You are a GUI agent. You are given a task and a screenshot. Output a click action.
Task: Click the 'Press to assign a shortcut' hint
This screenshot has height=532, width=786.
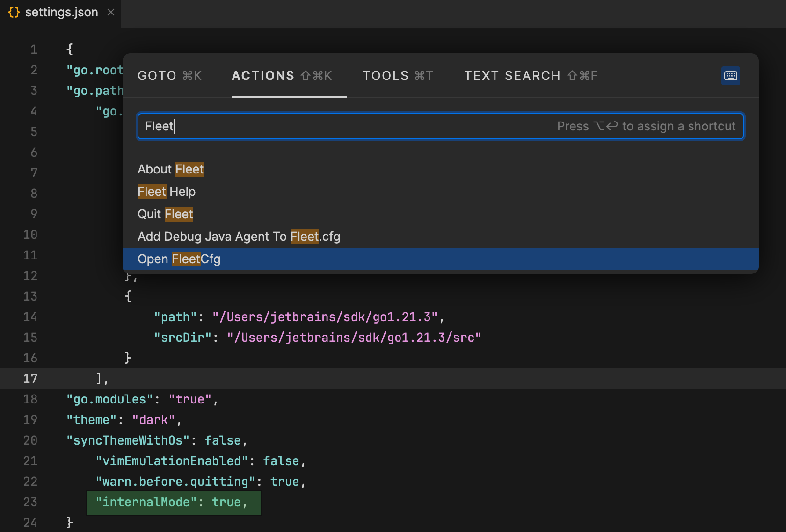(x=647, y=126)
